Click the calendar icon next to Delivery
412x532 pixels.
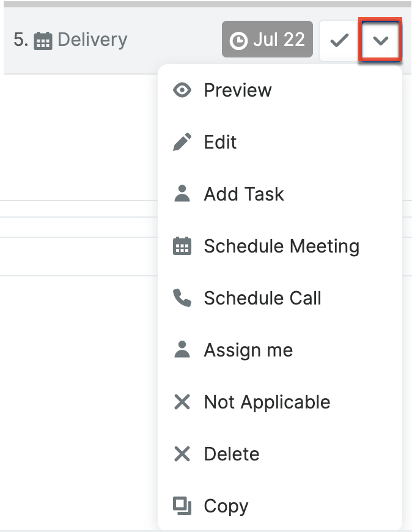43,41
